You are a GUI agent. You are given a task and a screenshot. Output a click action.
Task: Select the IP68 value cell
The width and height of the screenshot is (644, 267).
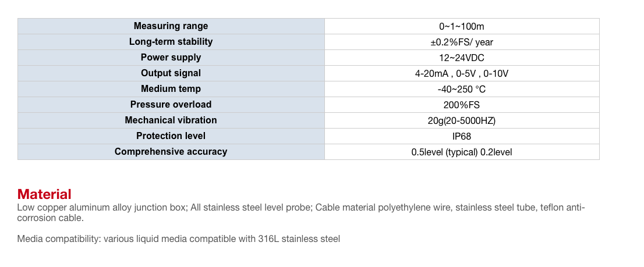point(462,136)
